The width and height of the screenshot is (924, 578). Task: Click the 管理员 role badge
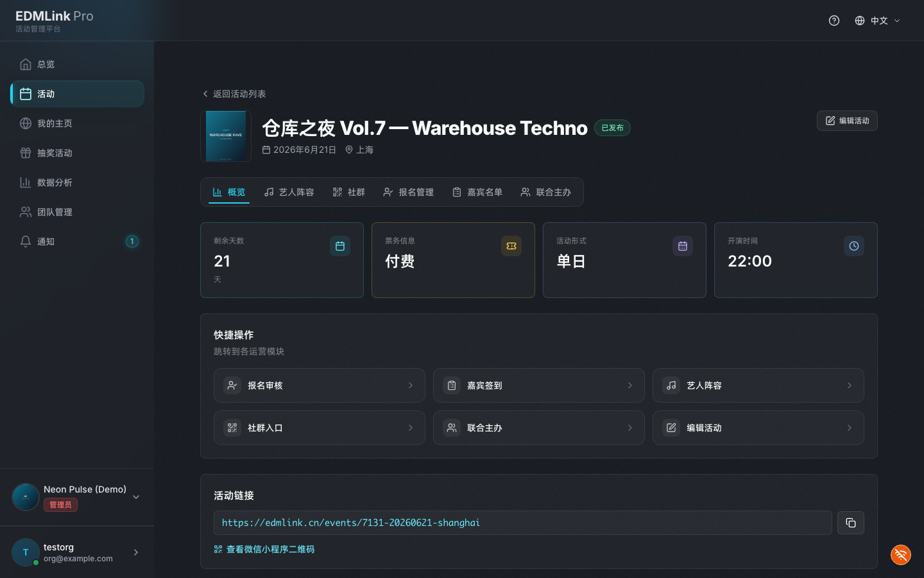point(60,505)
